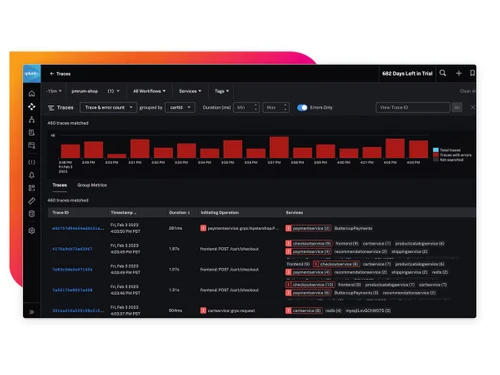
Task: Open the curly braces sidebar icon
Action: 32,162
